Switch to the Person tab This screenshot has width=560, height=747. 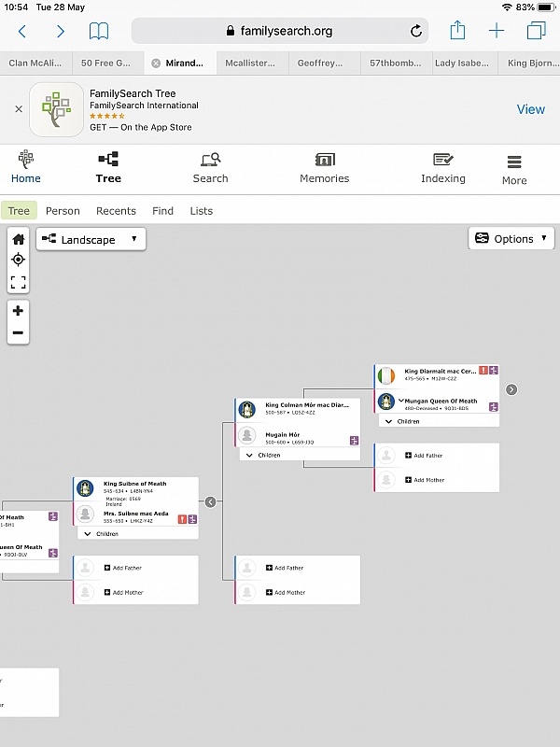63,211
